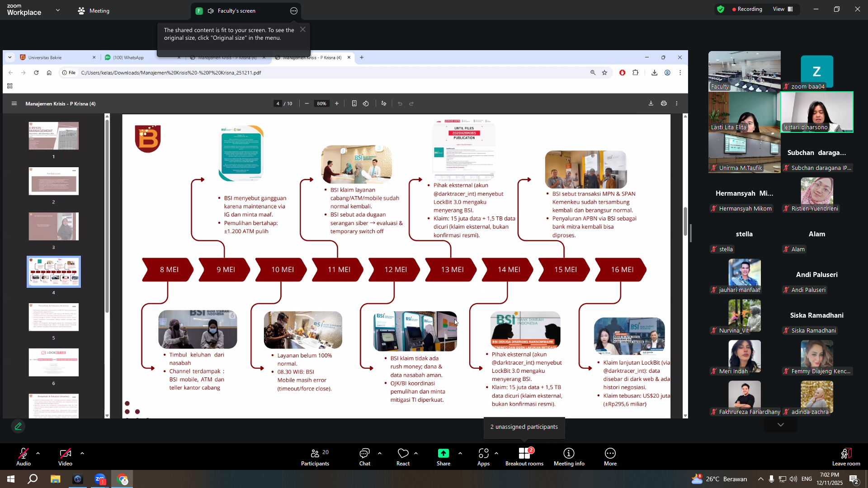The height and width of the screenshot is (488, 868).
Task: Open Chrome profile icon
Action: coord(667,73)
